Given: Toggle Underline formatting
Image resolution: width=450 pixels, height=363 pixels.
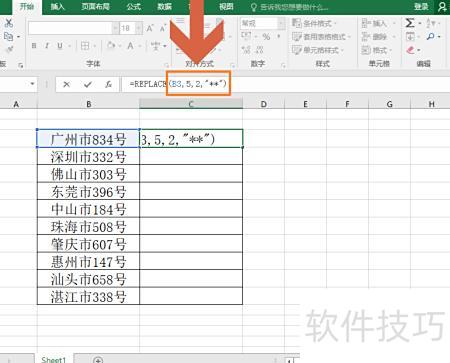Looking at the screenshot, I should point(60,46).
